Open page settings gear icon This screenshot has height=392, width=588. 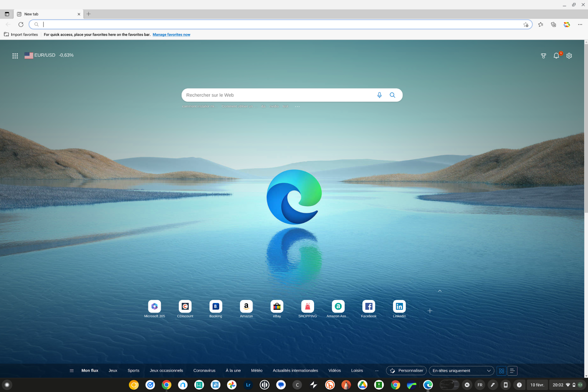tap(569, 56)
